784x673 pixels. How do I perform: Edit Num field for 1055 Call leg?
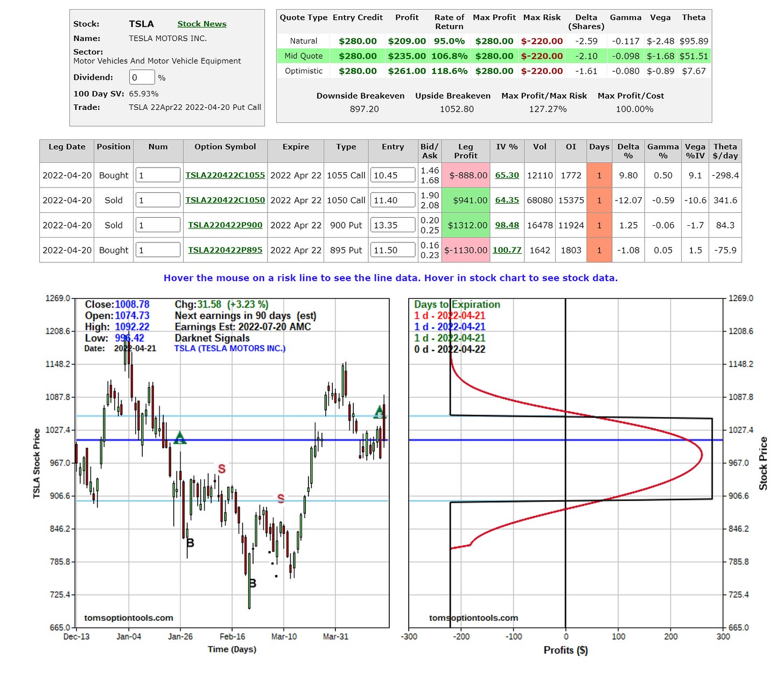(x=158, y=175)
